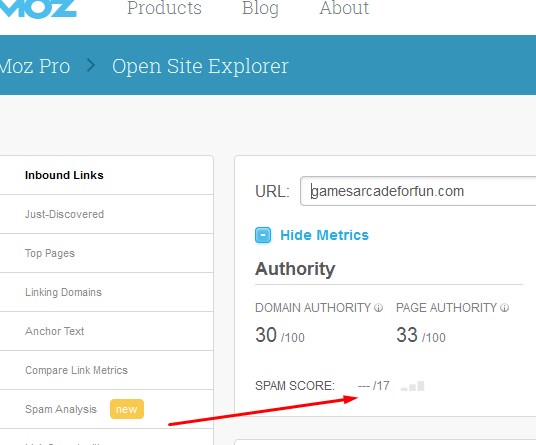Click the Page Authority info icon
The width and height of the screenshot is (536, 445).
click(505, 308)
